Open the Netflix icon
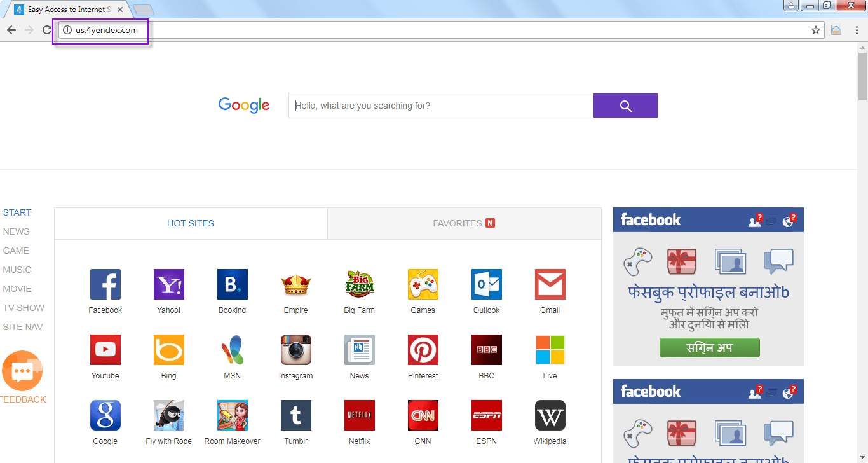This screenshot has height=463, width=868. 360,415
